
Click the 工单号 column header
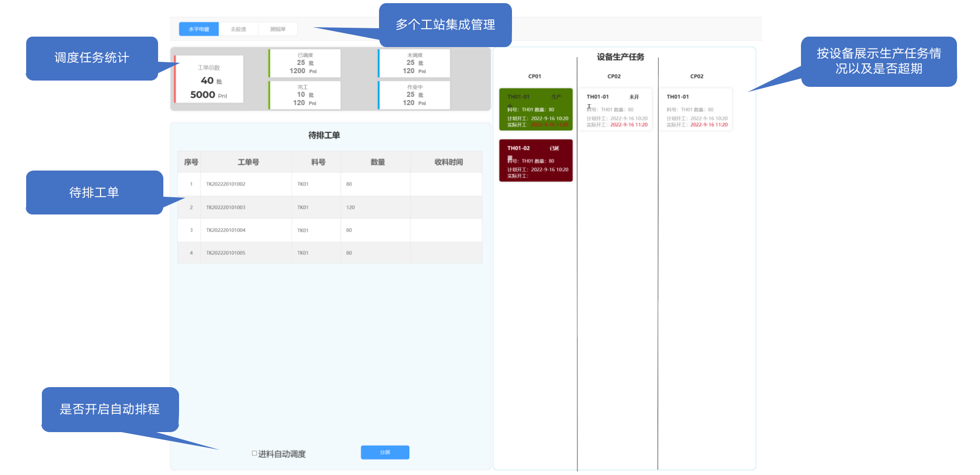(248, 162)
